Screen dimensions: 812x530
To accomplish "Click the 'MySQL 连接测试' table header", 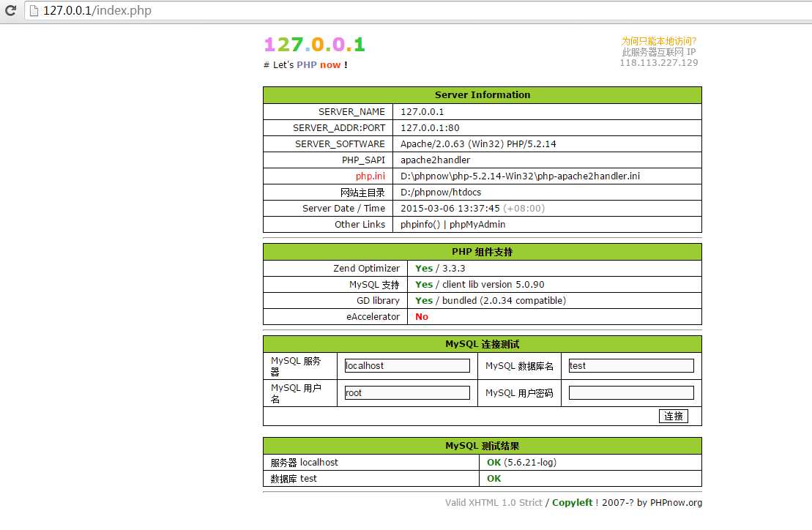I will [482, 344].
